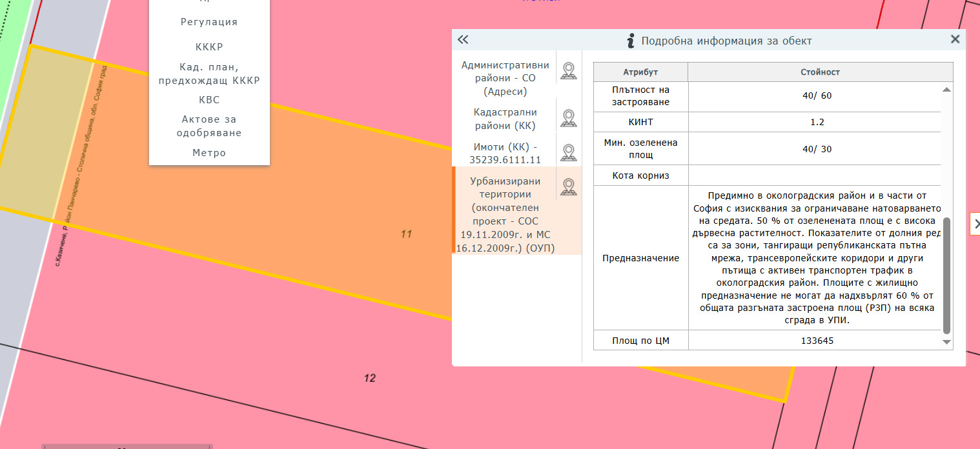
Task: Click the Мин. озеленена площ attribute label
Action: point(640,149)
